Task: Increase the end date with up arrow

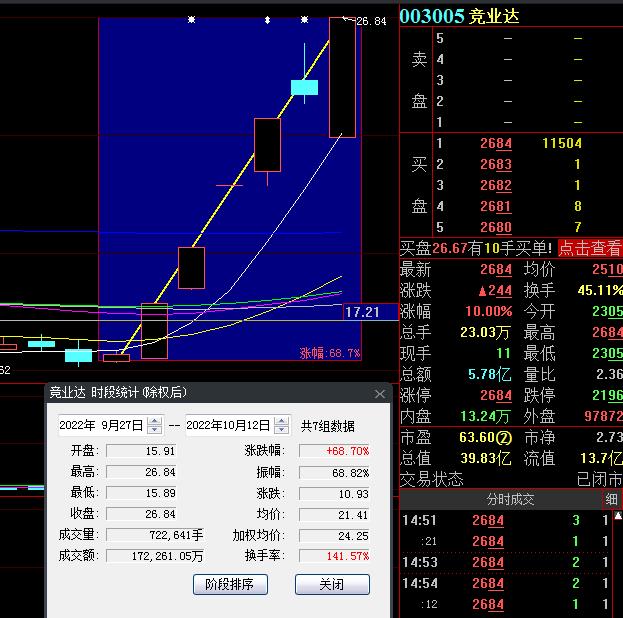Action: tap(282, 421)
